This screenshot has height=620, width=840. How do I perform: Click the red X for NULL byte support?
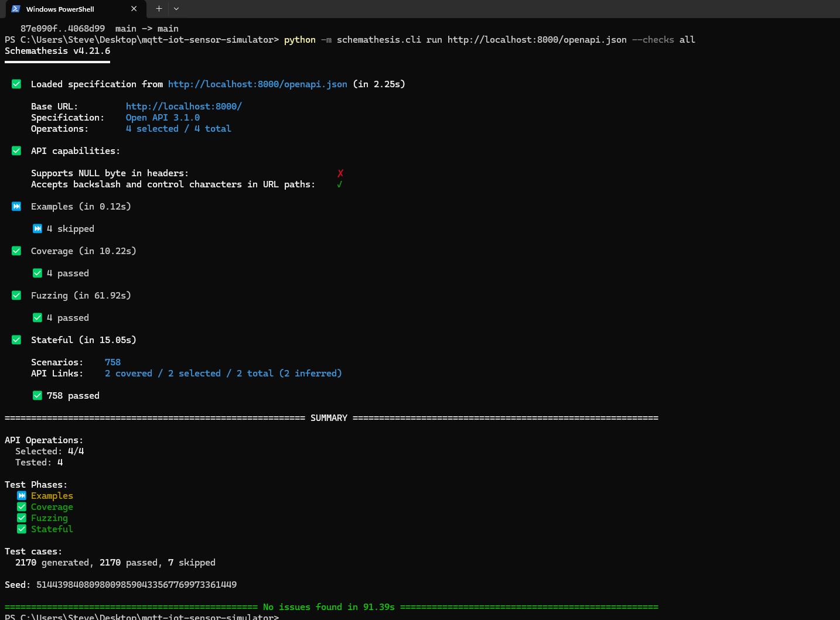click(340, 173)
